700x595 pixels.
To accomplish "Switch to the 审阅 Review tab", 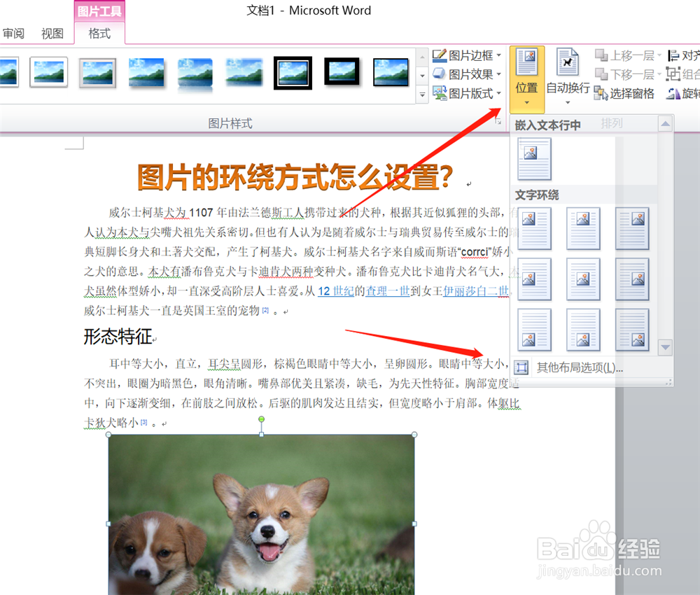I will pyautogui.click(x=13, y=34).
